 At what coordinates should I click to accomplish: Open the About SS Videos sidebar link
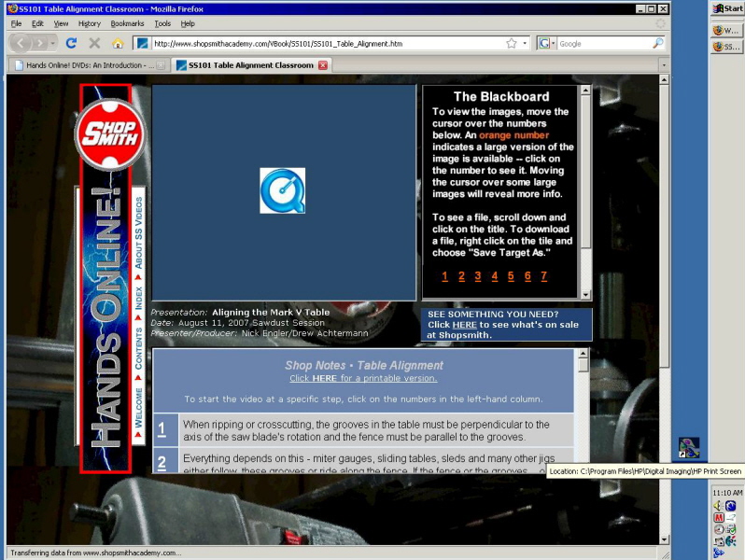[x=138, y=232]
